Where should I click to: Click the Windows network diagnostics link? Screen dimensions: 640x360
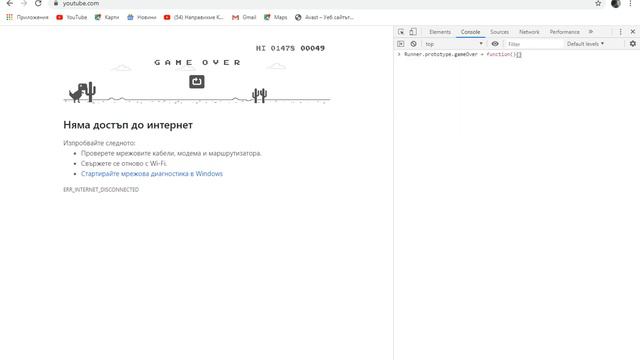[152, 173]
